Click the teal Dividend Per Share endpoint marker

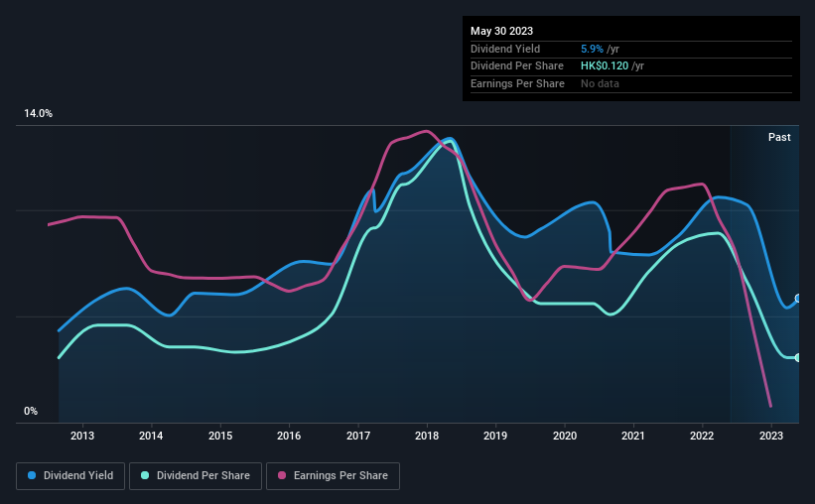pos(797,357)
